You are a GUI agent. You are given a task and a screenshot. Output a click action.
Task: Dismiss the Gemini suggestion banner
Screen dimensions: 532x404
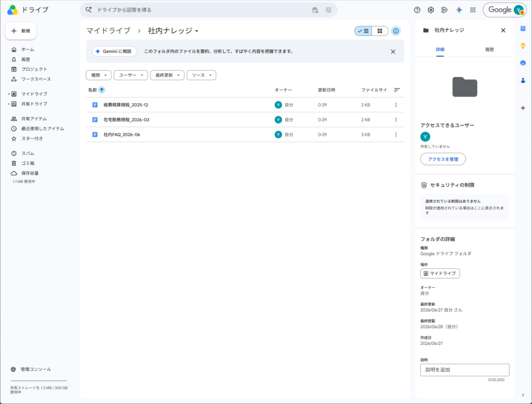pos(393,51)
